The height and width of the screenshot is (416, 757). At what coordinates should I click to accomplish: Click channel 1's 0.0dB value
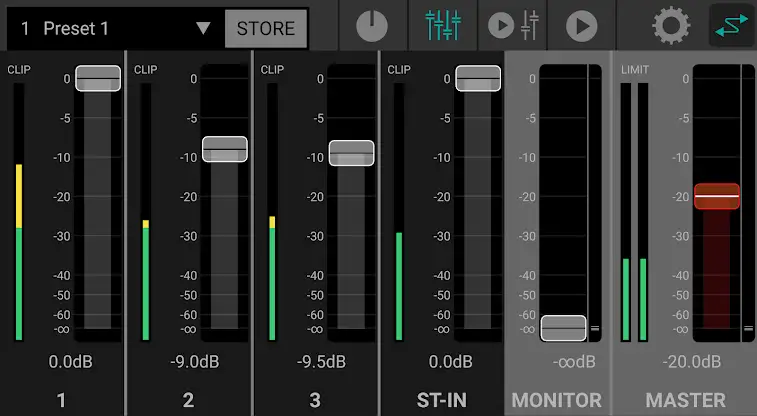[70, 361]
